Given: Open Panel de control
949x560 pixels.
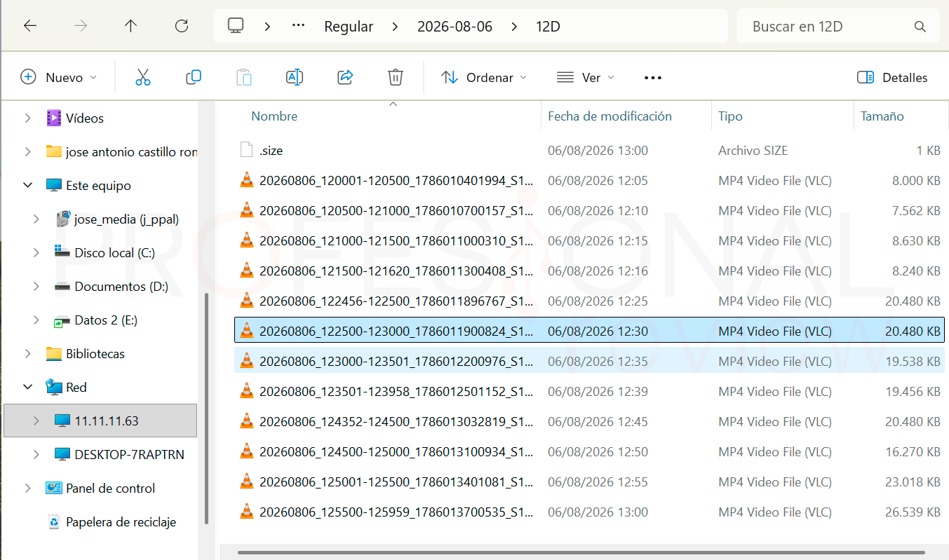Looking at the screenshot, I should (110, 488).
